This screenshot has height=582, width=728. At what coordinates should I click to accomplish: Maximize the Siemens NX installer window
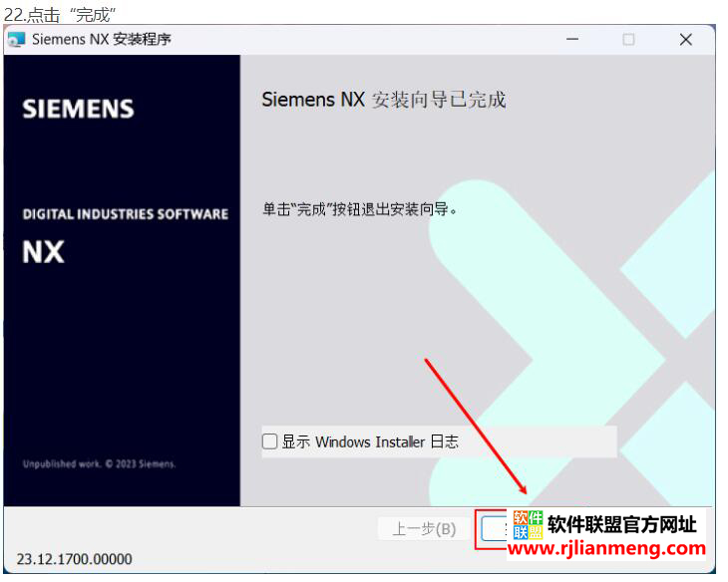(x=628, y=40)
